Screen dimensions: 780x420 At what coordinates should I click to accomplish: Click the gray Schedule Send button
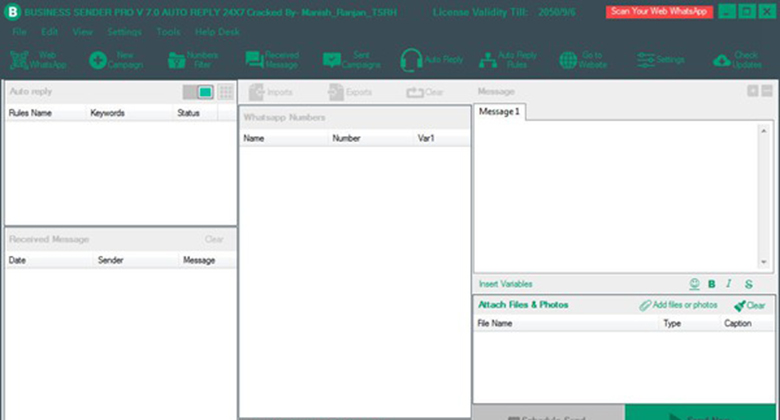(549, 413)
